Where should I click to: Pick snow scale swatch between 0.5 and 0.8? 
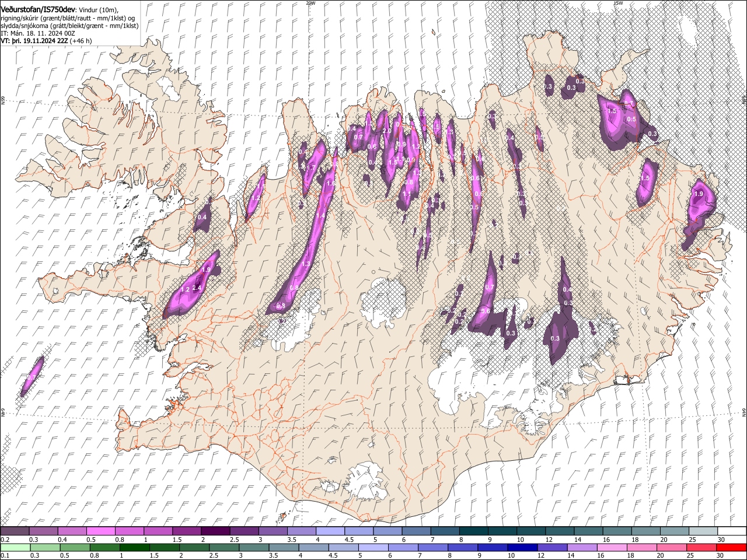click(x=100, y=531)
